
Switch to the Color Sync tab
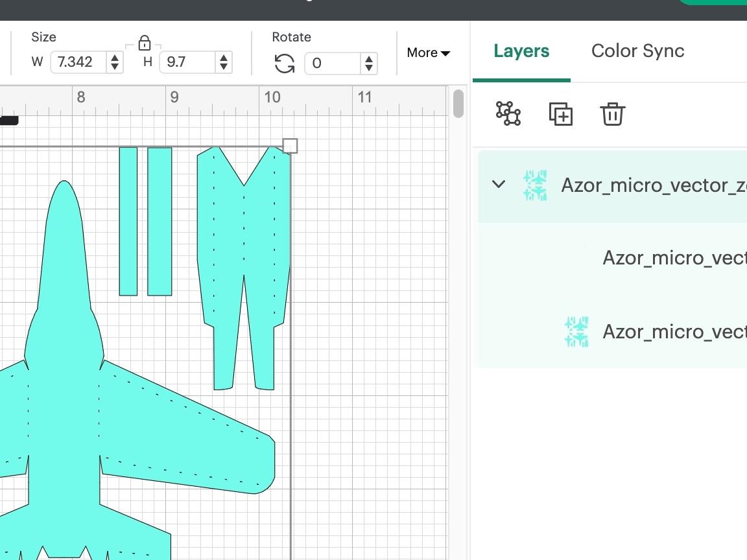637,51
